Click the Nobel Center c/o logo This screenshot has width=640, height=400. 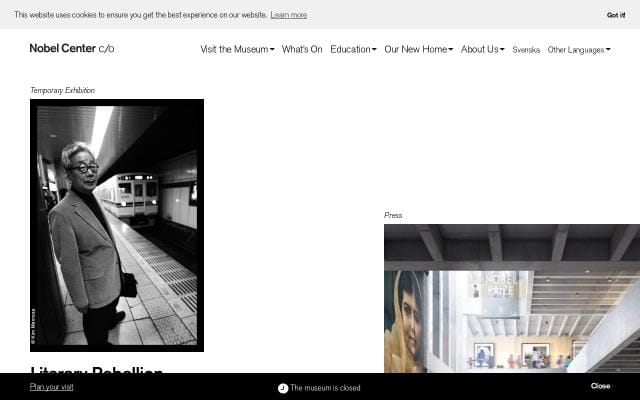tap(71, 48)
